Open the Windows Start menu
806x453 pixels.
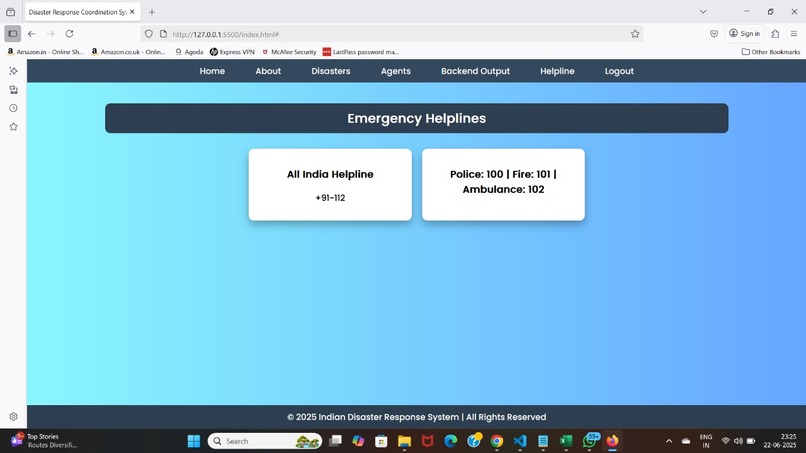194,441
